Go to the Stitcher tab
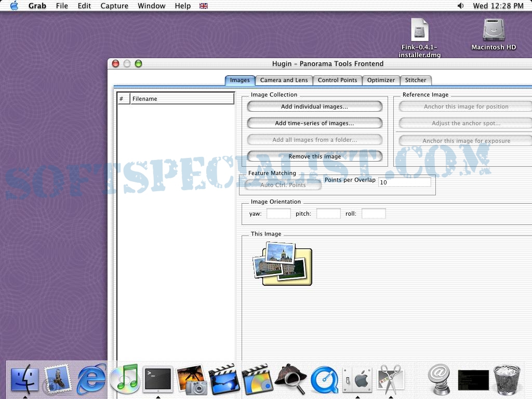The image size is (532, 399). coord(416,80)
